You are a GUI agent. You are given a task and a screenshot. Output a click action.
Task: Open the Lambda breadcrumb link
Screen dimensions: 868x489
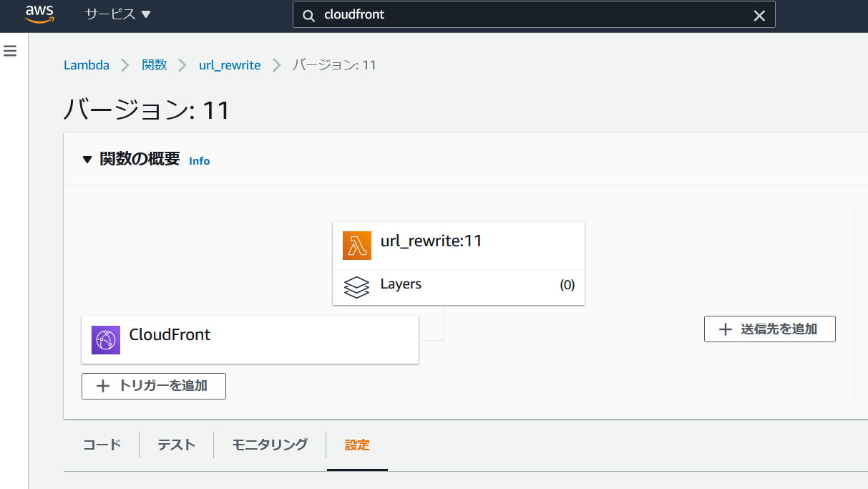(86, 64)
